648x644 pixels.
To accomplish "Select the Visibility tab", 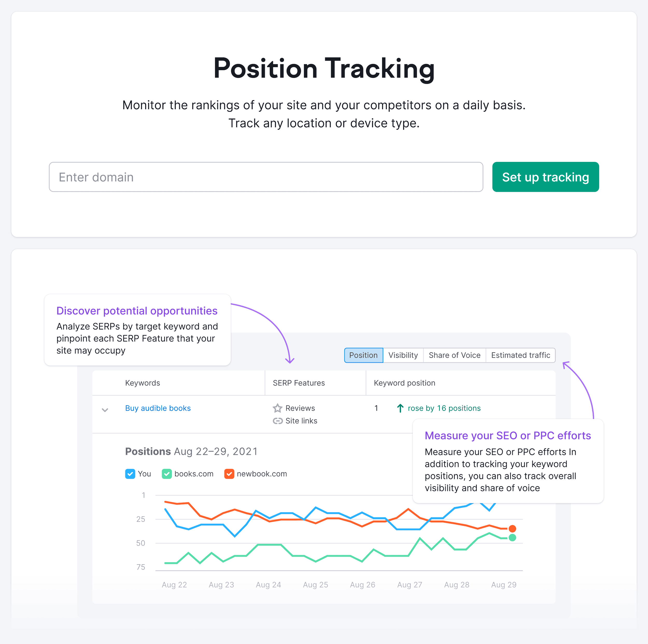I will click(x=403, y=355).
